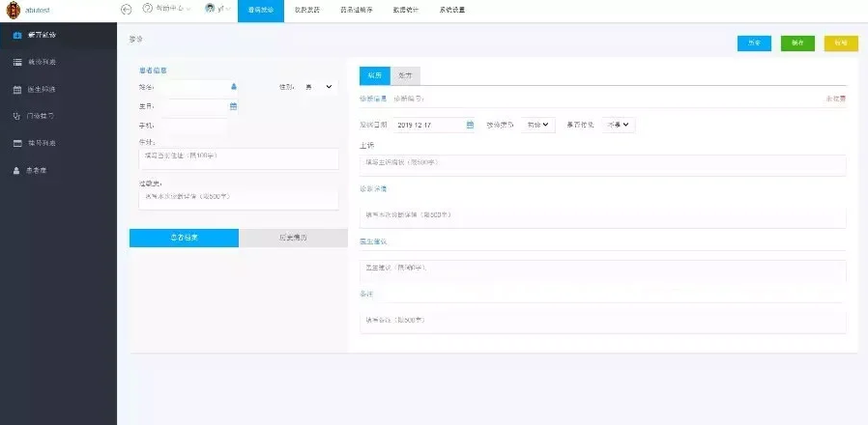The image size is (868, 425).
Task: Click the question mark help center icon
Action: (x=147, y=9)
